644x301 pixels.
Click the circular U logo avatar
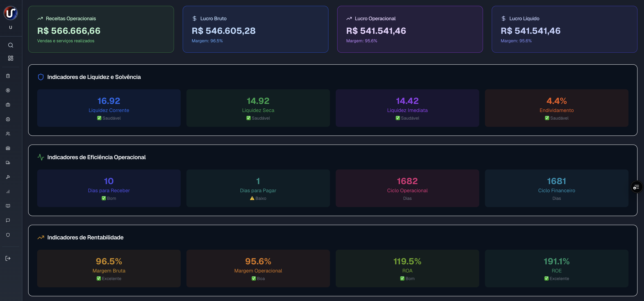tap(10, 13)
